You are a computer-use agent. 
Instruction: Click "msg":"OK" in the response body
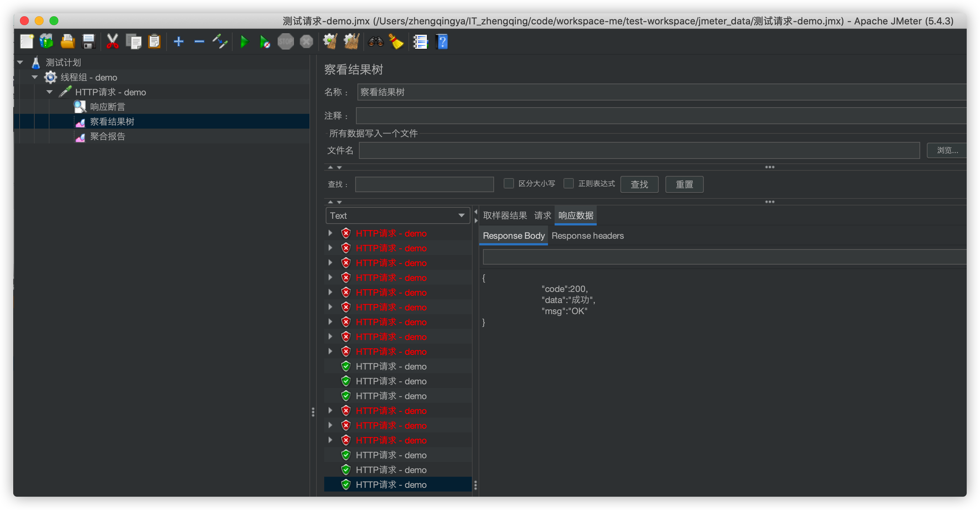click(565, 311)
